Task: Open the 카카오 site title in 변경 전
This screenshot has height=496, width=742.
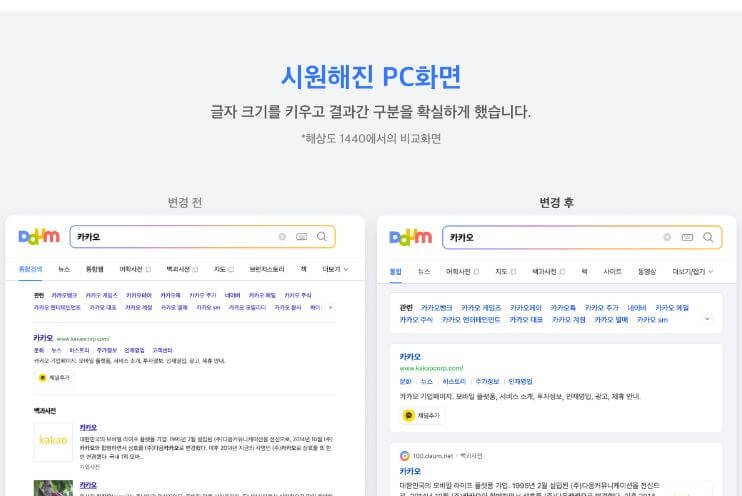Action: pyautogui.click(x=43, y=338)
